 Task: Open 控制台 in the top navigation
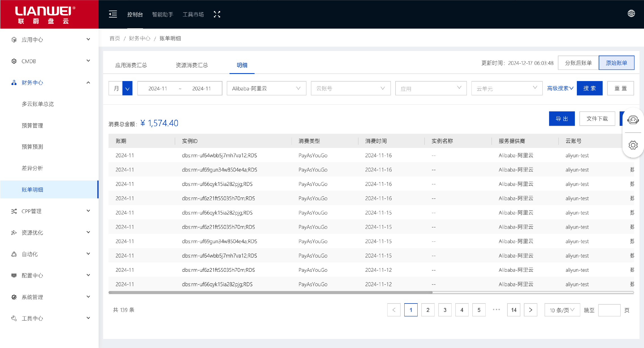coord(135,14)
